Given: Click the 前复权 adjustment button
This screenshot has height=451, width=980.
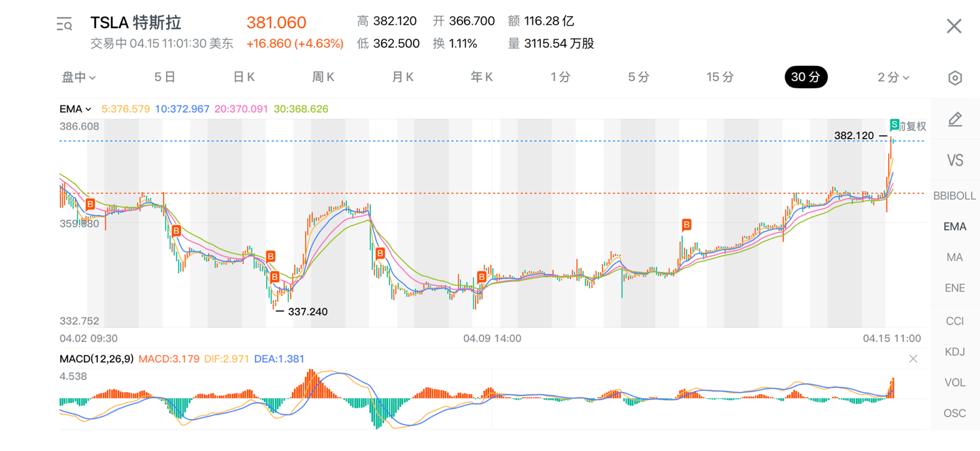Looking at the screenshot, I should (913, 126).
